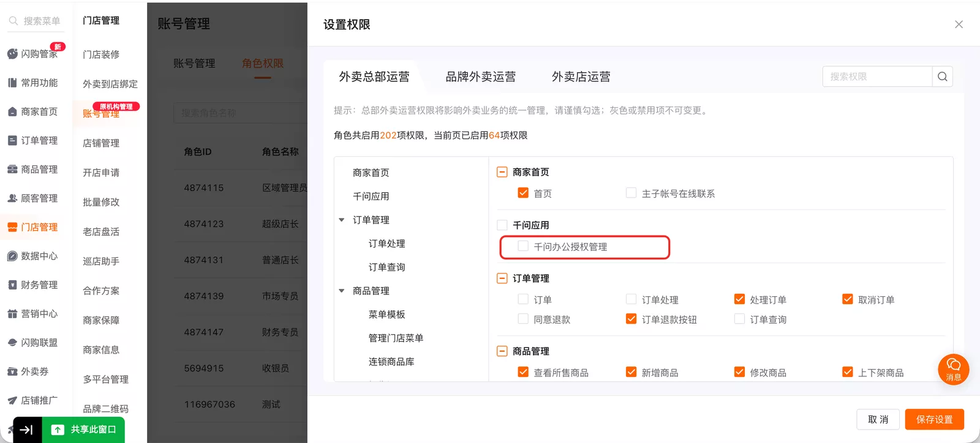Screen dimensions: 980x443
Task: Uncheck 取消订单 permission
Action: pyautogui.click(x=848, y=299)
